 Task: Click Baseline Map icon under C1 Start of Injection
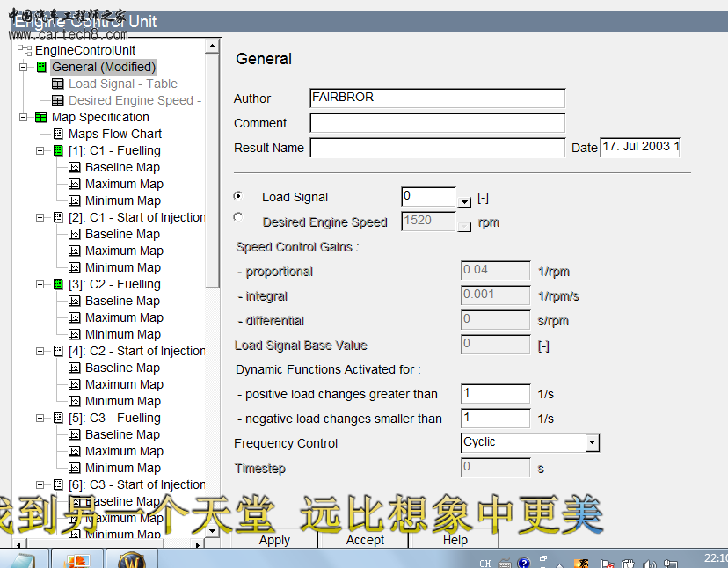coord(74,235)
